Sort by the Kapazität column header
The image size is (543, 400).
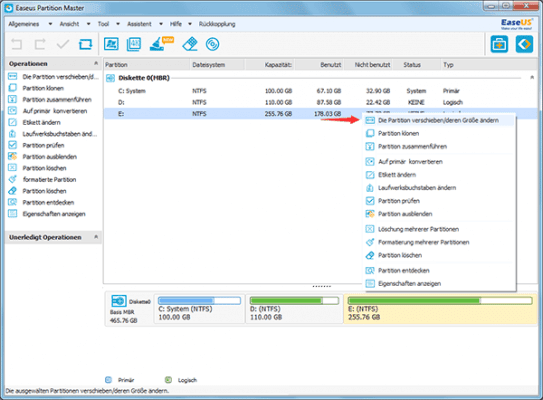click(270, 65)
